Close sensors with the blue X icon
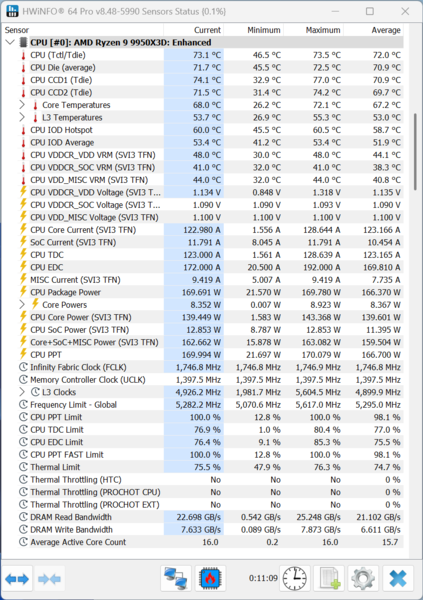Viewport: 423px width, 600px height. 398,578
